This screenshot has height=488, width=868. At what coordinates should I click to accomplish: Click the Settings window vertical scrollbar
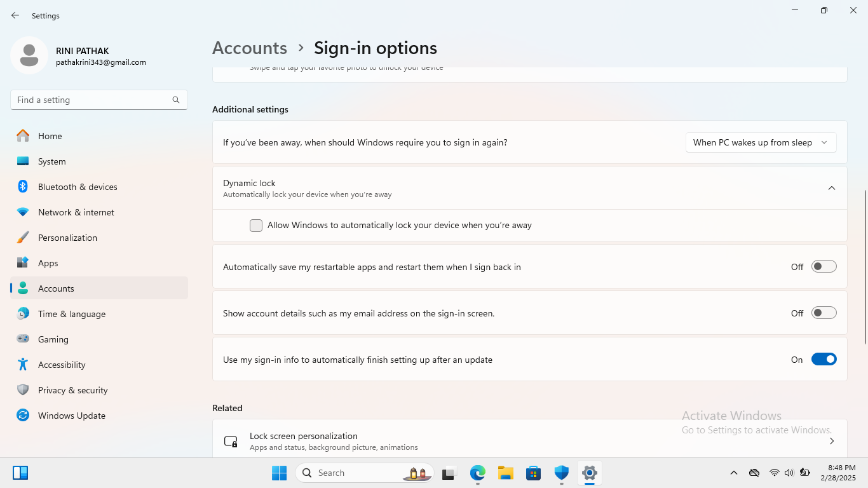coord(865,267)
